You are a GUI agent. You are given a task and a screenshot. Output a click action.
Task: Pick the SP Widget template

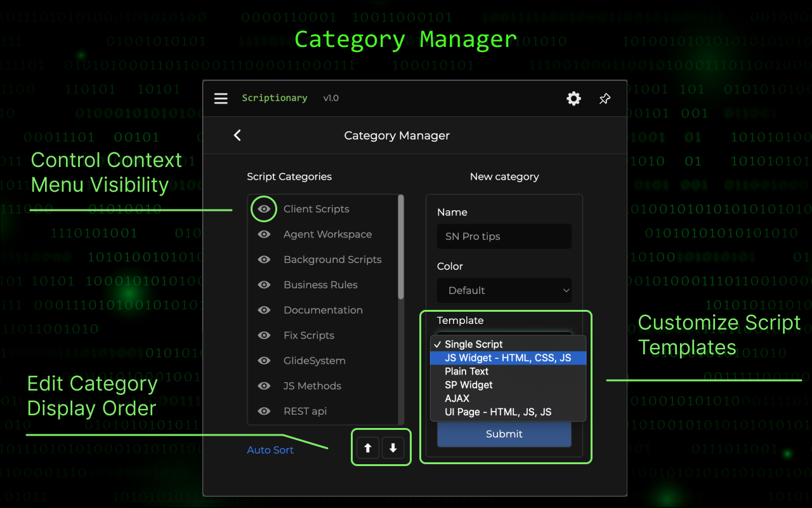pyautogui.click(x=469, y=385)
